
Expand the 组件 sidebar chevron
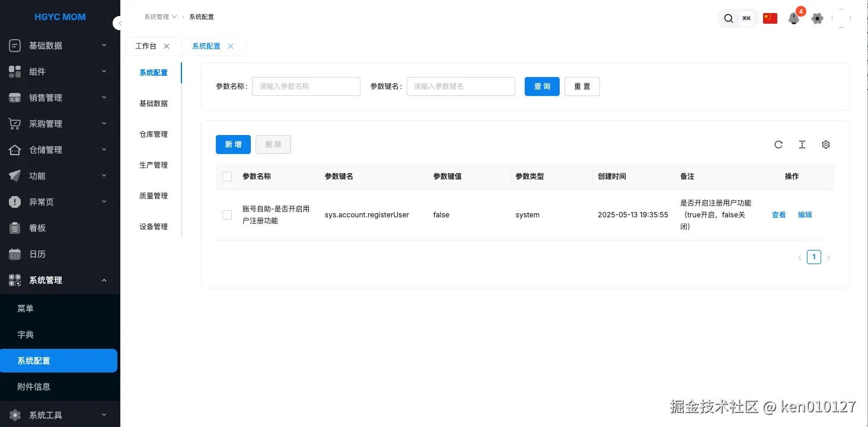pyautogui.click(x=104, y=71)
